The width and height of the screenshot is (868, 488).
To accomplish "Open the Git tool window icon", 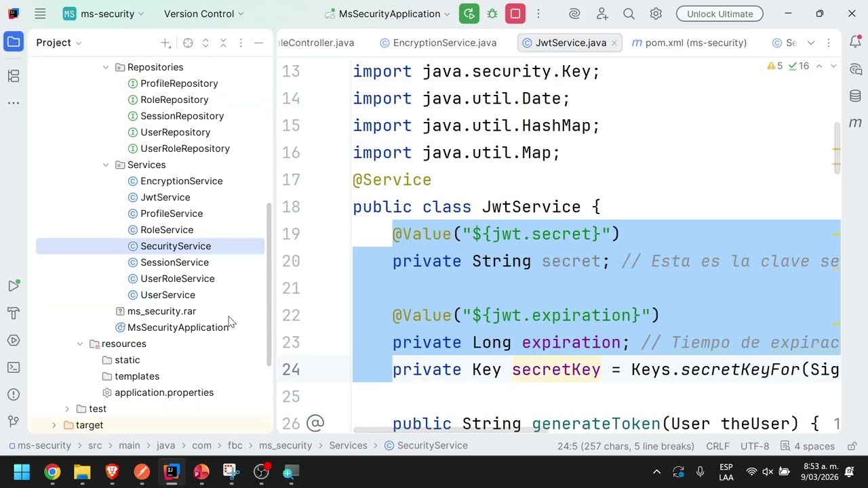I will 14,422.
